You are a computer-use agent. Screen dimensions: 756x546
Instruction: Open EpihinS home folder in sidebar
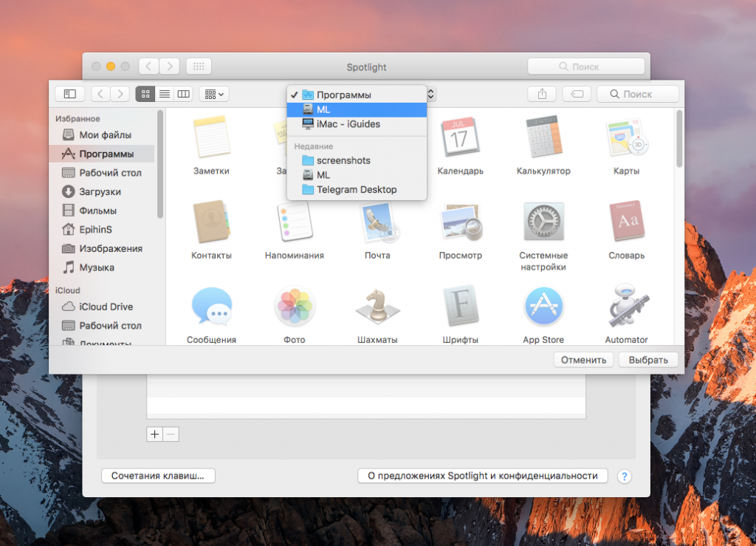click(x=102, y=229)
